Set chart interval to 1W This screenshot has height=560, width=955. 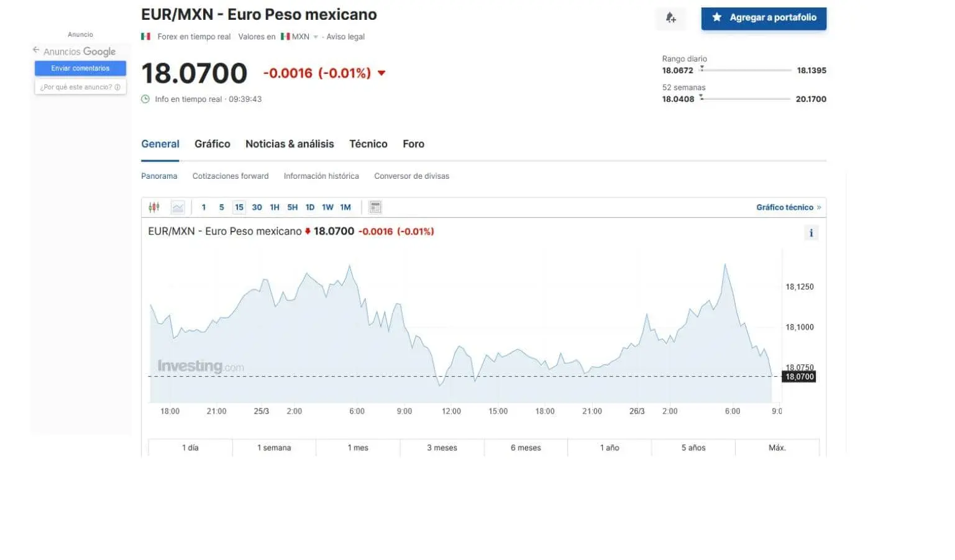327,207
